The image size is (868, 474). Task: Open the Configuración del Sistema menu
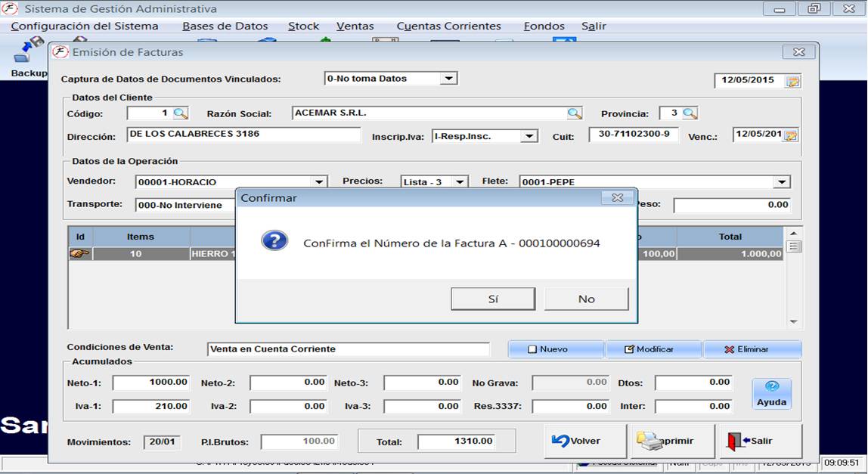click(84, 26)
